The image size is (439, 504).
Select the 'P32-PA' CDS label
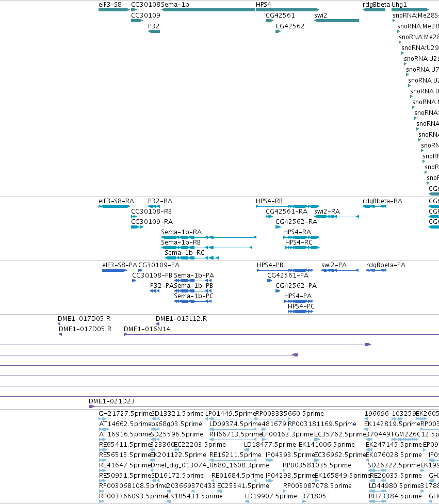click(x=162, y=285)
